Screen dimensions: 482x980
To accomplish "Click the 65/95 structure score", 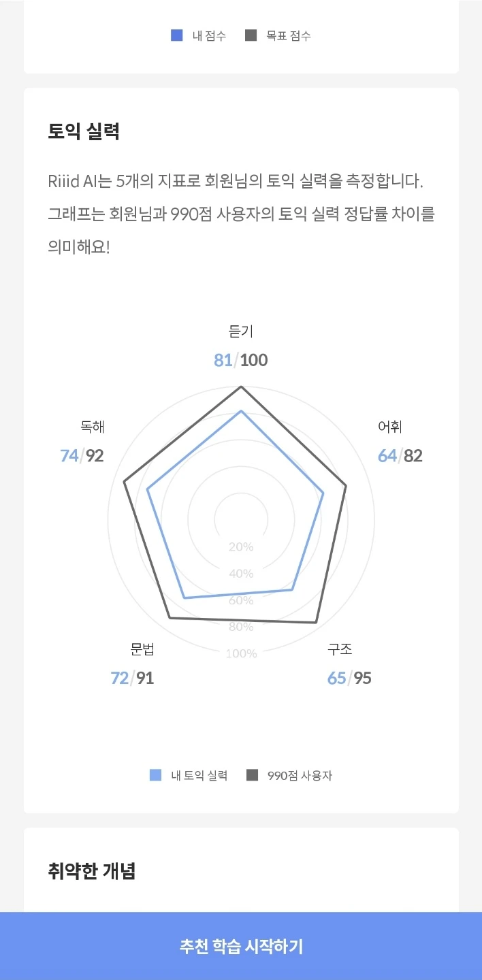I will [349, 678].
